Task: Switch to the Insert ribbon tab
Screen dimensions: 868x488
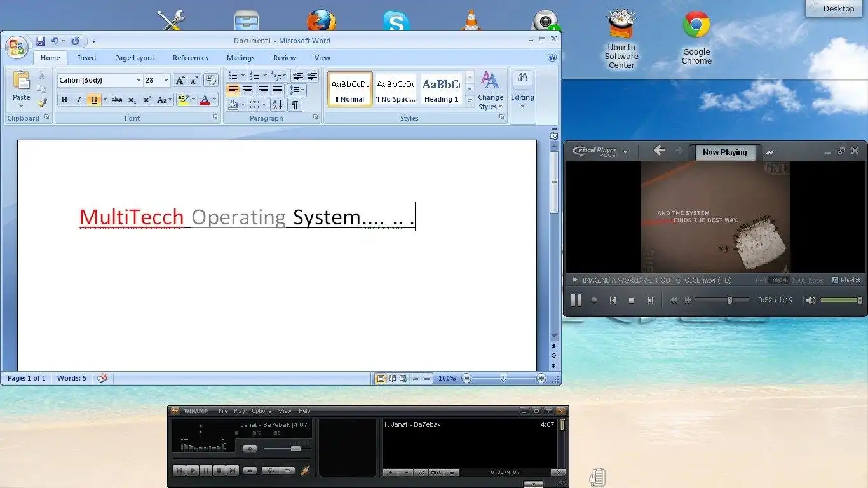Action: [x=87, y=58]
